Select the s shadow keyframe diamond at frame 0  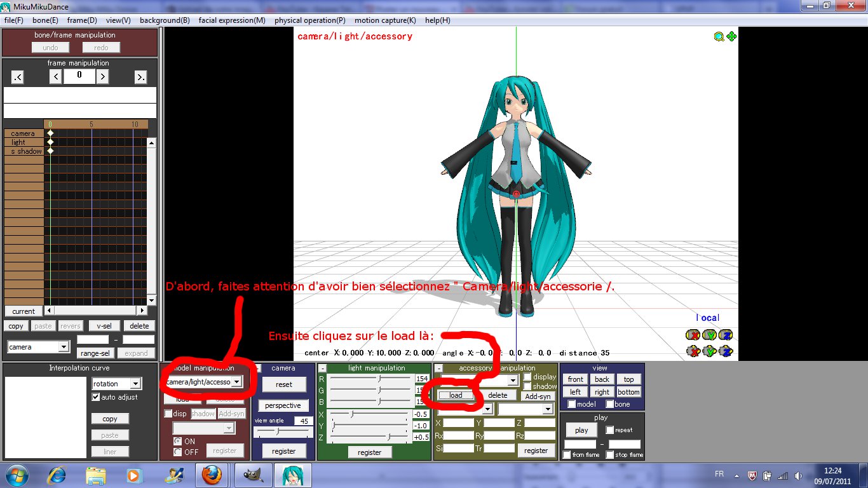(50, 151)
